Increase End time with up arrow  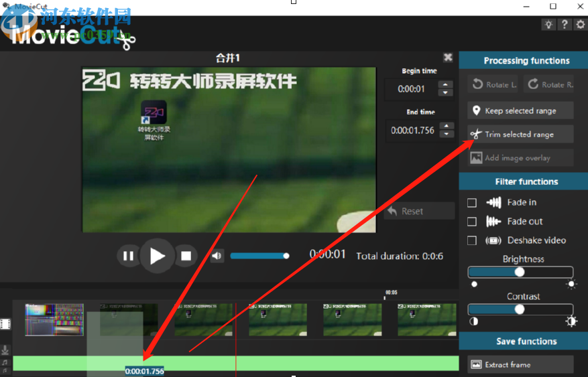tap(447, 126)
